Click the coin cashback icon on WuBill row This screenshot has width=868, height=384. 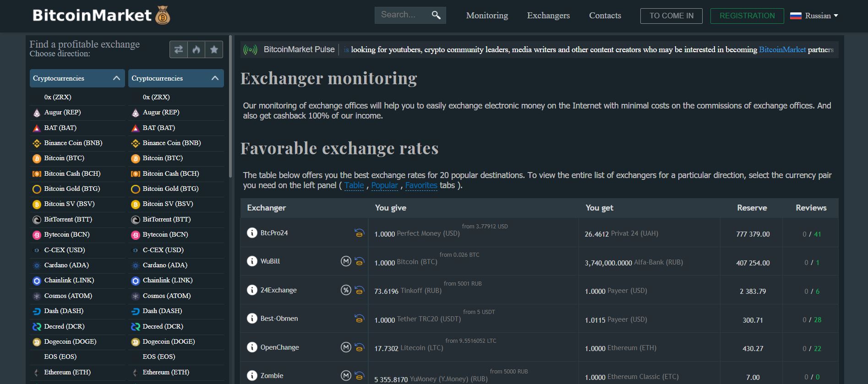click(x=360, y=261)
